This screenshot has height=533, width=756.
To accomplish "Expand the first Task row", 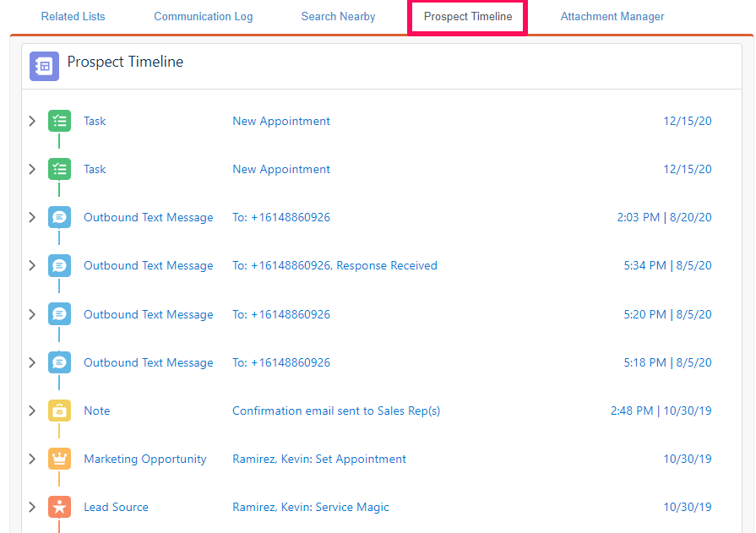I will coord(32,121).
